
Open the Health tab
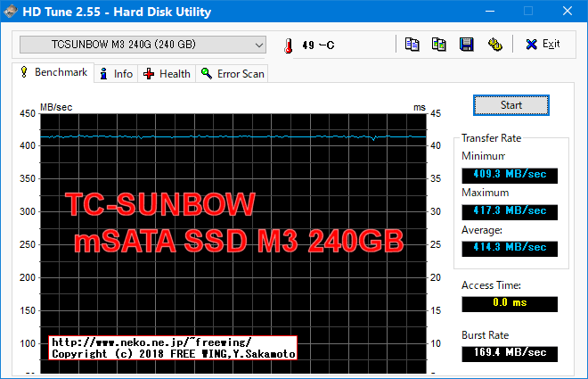(167, 74)
